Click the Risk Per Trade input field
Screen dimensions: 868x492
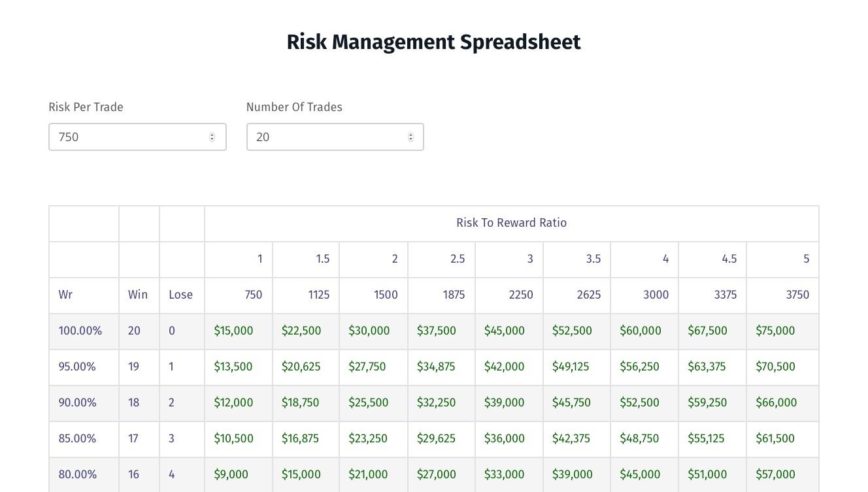click(x=131, y=137)
